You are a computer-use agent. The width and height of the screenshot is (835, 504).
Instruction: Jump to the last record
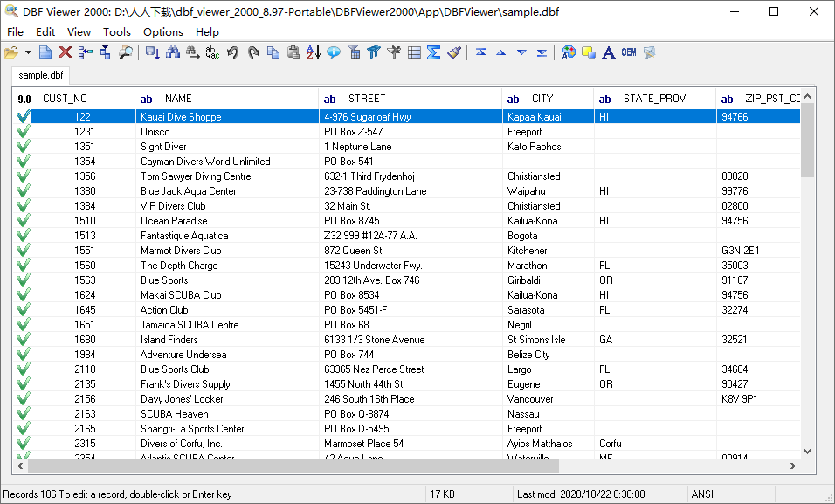tap(542, 52)
